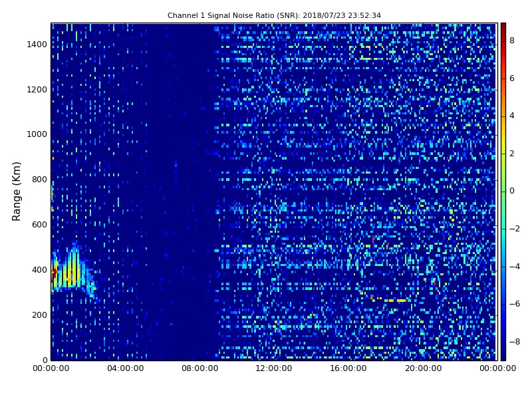
Task: Click the 12:00:00 time tick label
Action: 274,368
